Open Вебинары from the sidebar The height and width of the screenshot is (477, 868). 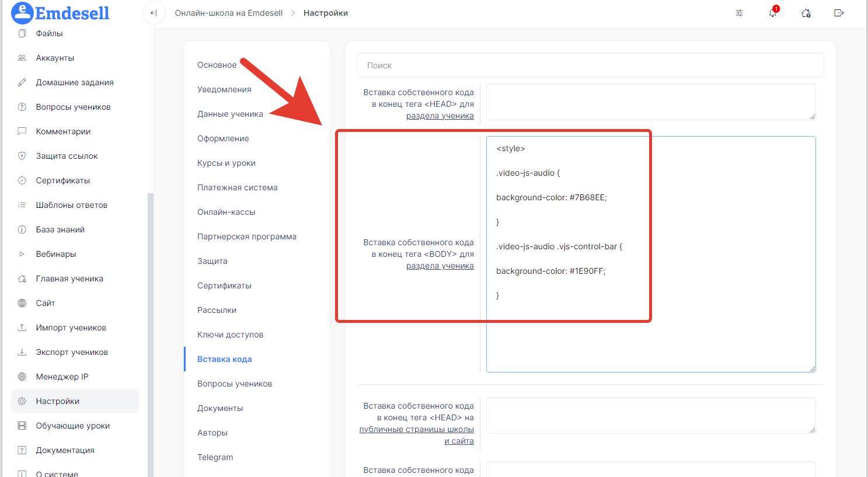point(56,254)
